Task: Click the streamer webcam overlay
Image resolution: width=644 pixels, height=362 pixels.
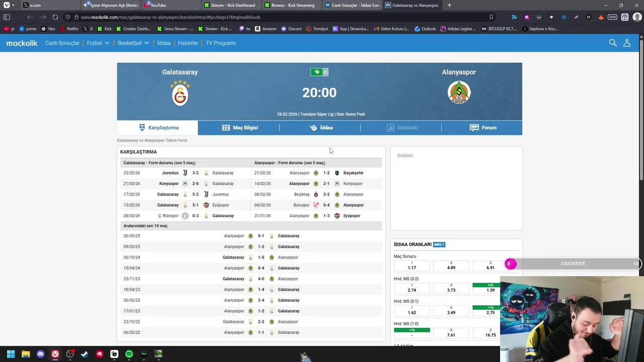Action: (x=572, y=319)
